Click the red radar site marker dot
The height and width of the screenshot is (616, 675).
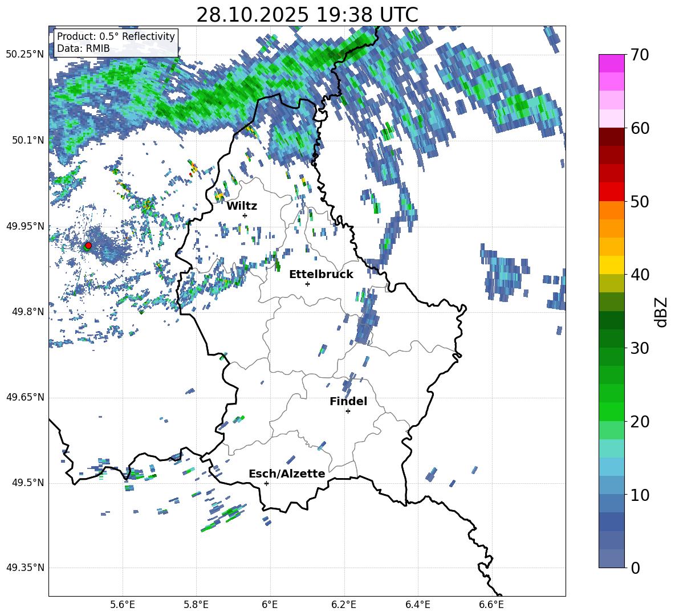click(x=88, y=245)
